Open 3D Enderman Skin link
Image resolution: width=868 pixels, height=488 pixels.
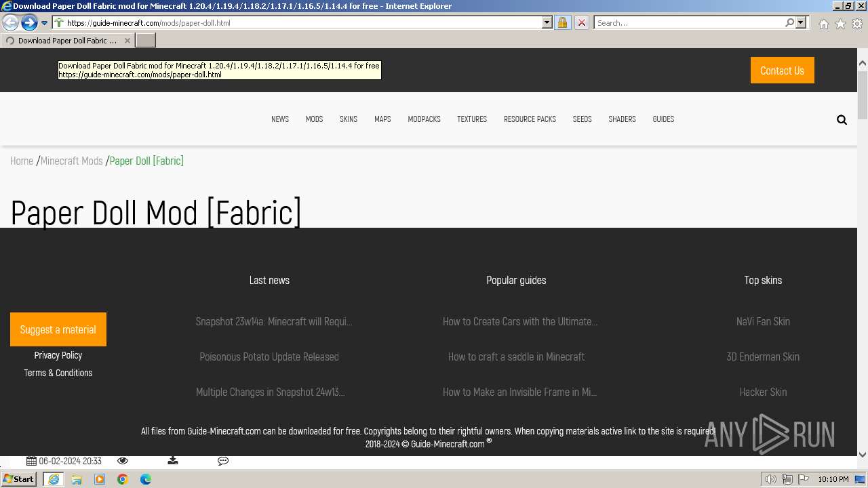coord(763,357)
